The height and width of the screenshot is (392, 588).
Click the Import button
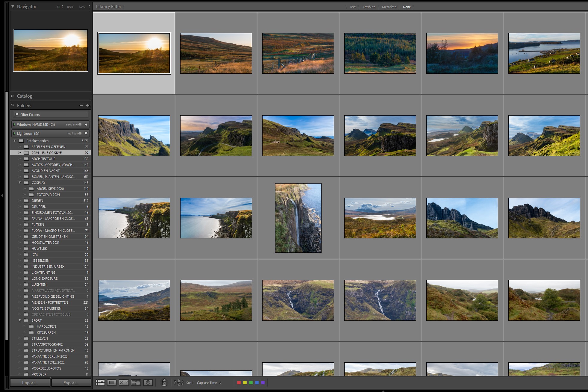(30, 383)
